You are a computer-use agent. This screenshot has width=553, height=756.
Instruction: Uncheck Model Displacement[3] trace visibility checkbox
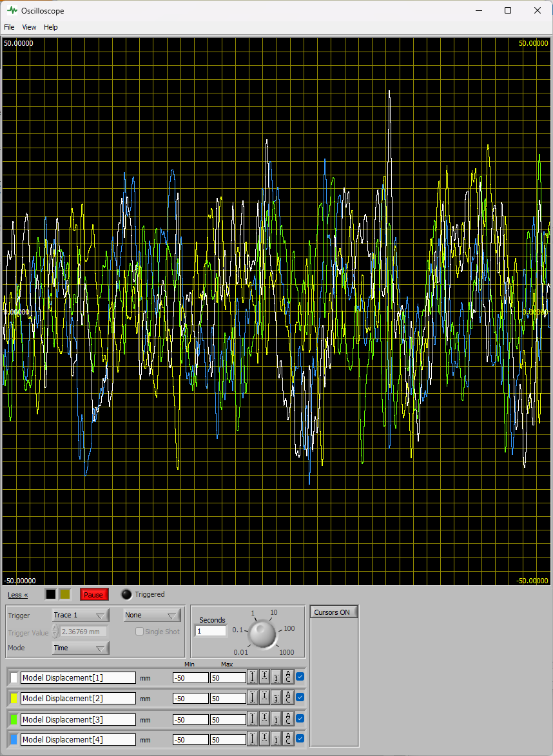coord(300,719)
